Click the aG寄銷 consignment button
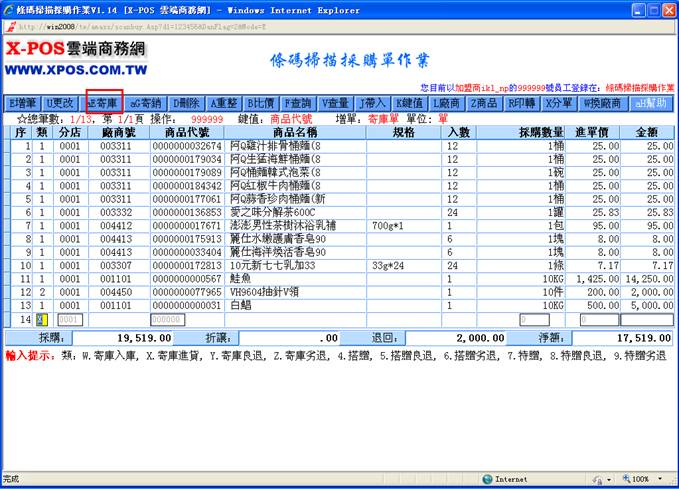Image resolution: width=679 pixels, height=489 pixels. [x=146, y=103]
